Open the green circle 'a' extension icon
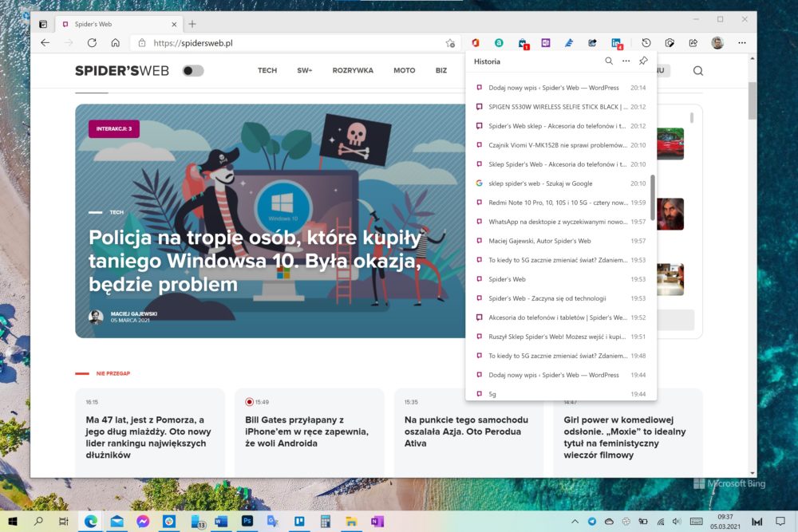Image resolution: width=798 pixels, height=532 pixels. click(x=499, y=43)
